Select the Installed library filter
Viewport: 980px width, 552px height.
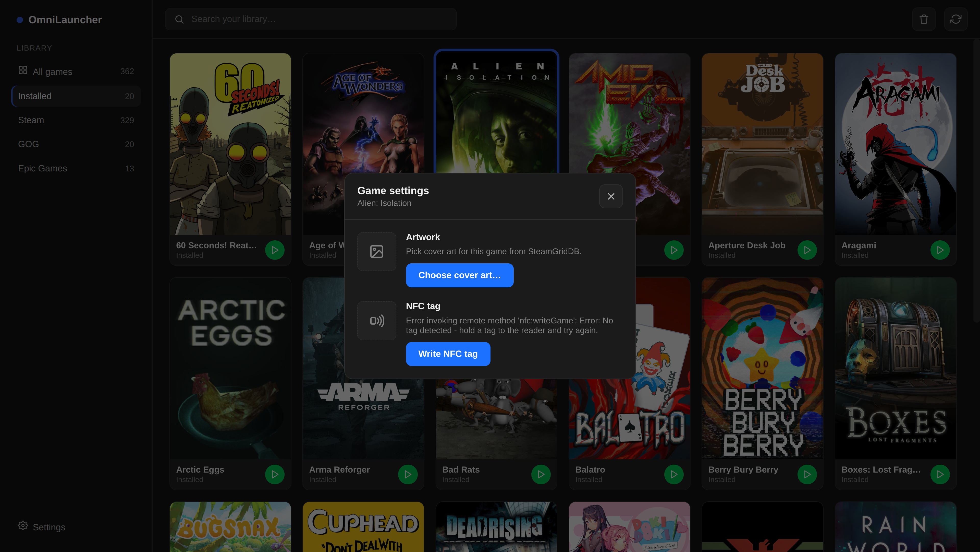pos(76,96)
